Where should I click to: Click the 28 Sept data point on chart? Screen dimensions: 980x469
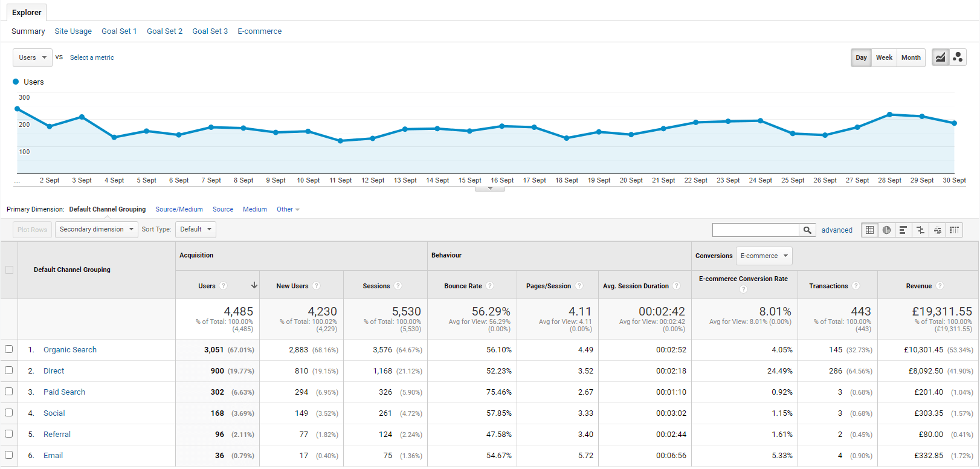coord(889,114)
